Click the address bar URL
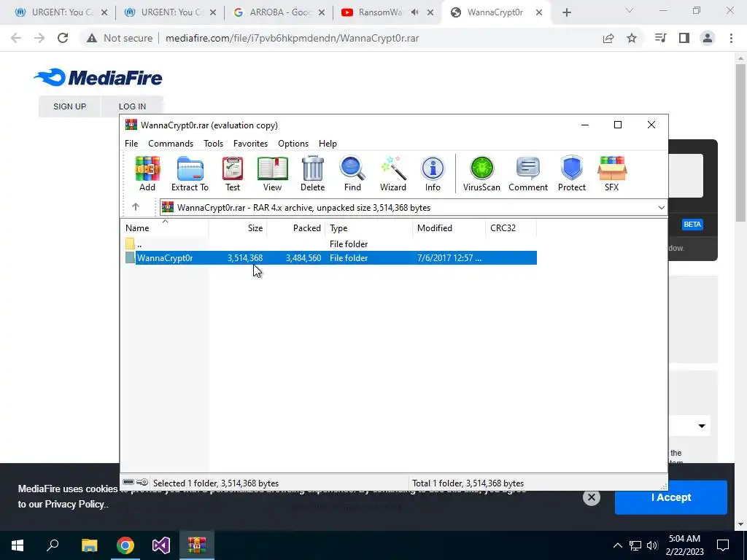The height and width of the screenshot is (560, 747). pos(292,38)
